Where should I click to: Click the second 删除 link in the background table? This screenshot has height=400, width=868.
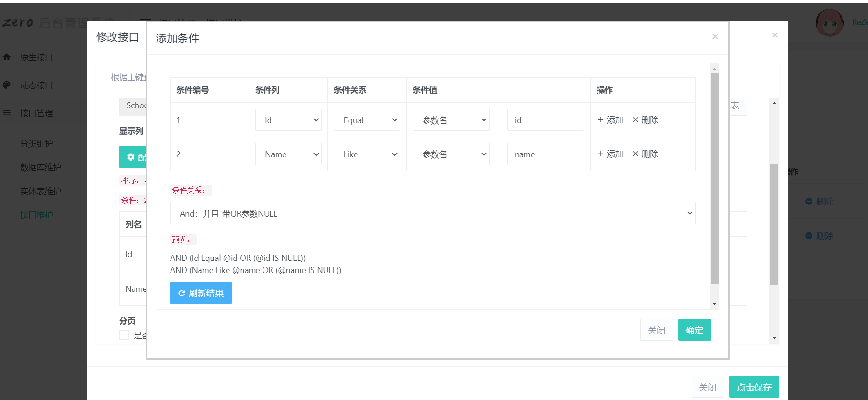[819, 236]
